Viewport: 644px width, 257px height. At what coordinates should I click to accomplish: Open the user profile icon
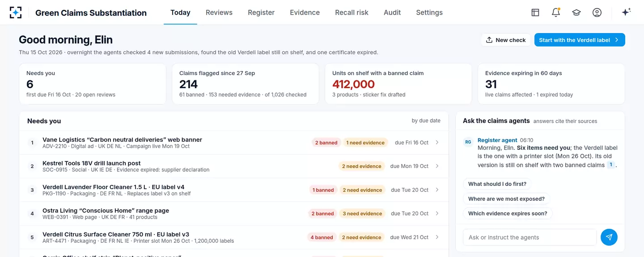[597, 13]
